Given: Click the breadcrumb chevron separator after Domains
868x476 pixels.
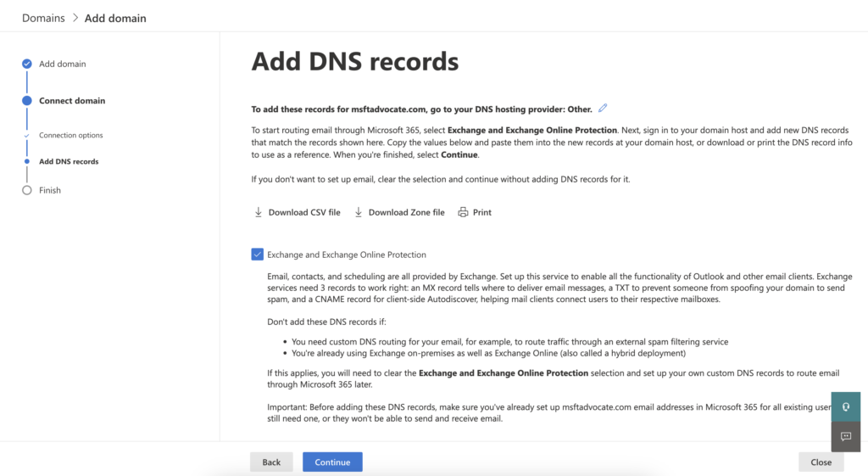Looking at the screenshot, I should click(x=75, y=18).
